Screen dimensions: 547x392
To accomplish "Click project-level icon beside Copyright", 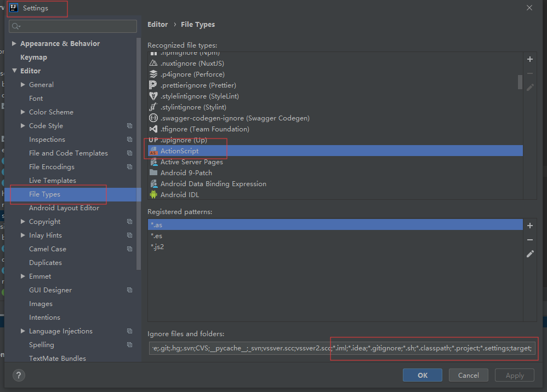I will (x=129, y=221).
